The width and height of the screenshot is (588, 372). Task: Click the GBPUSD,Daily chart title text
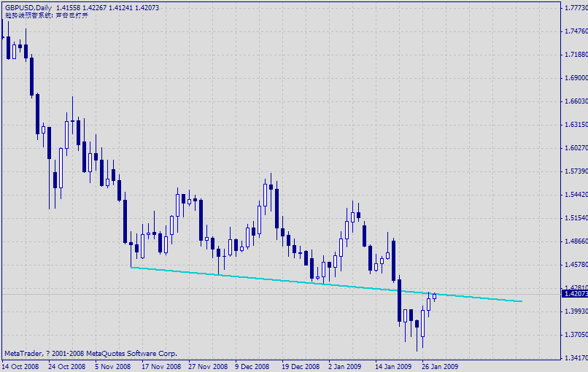[x=27, y=7]
